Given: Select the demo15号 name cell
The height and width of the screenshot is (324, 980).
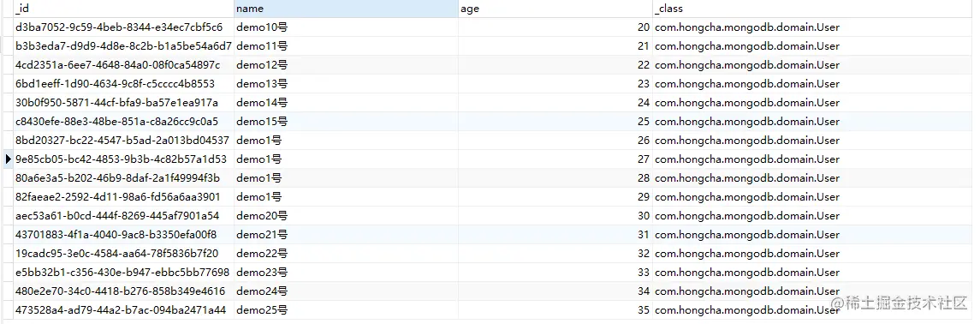Looking at the screenshot, I should tap(347, 122).
